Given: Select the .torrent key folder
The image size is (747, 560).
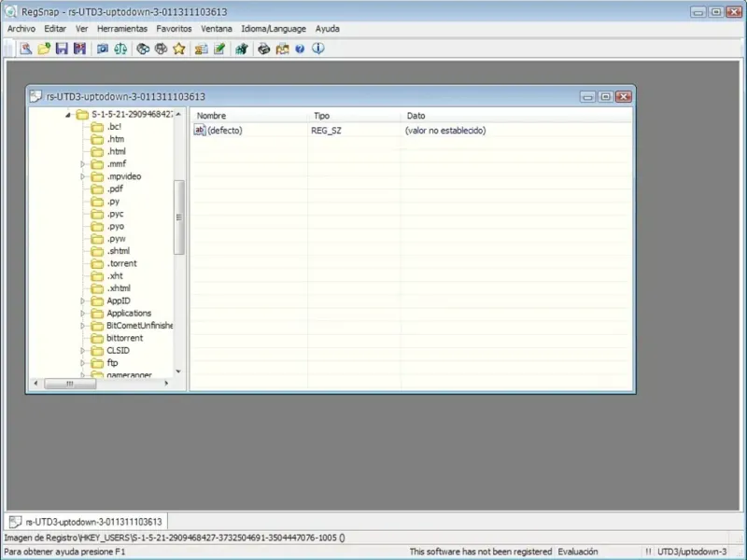Looking at the screenshot, I should point(114,263).
